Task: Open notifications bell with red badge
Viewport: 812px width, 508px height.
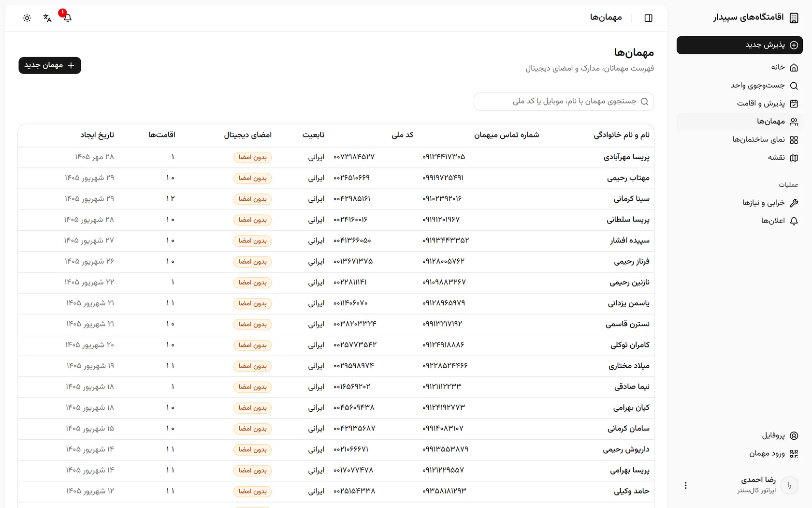Action: (67, 18)
